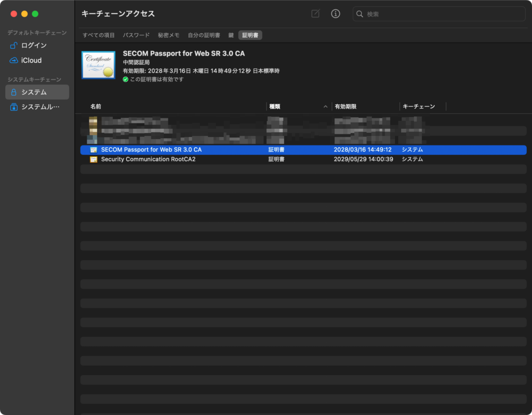Viewport: 532px width, 415px height.
Task: Select the 秘密メモ tab
Action: click(x=169, y=35)
